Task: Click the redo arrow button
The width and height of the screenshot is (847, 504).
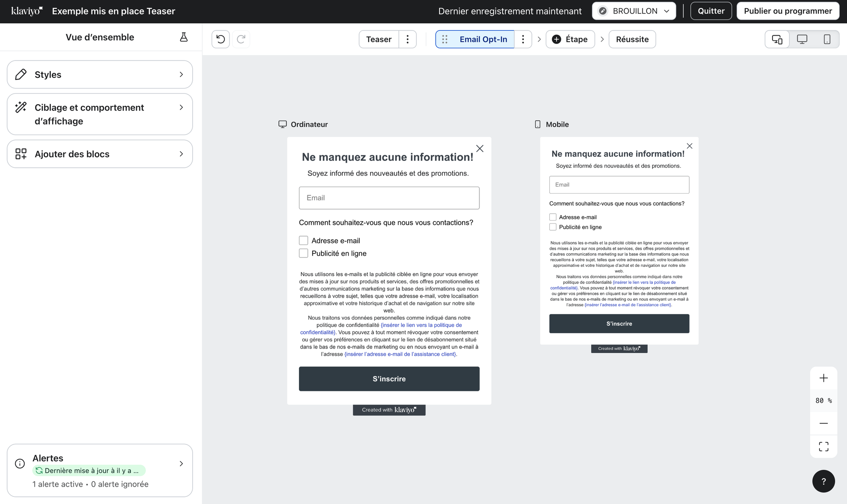Action: pos(241,39)
